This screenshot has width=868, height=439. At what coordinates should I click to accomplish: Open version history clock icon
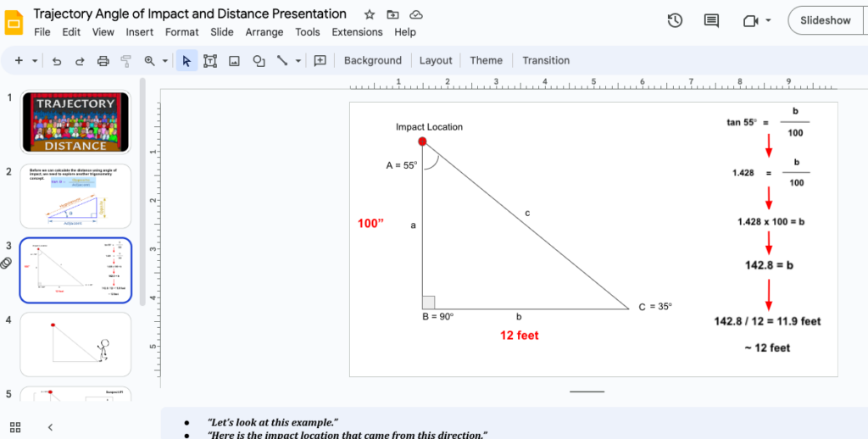tap(675, 20)
